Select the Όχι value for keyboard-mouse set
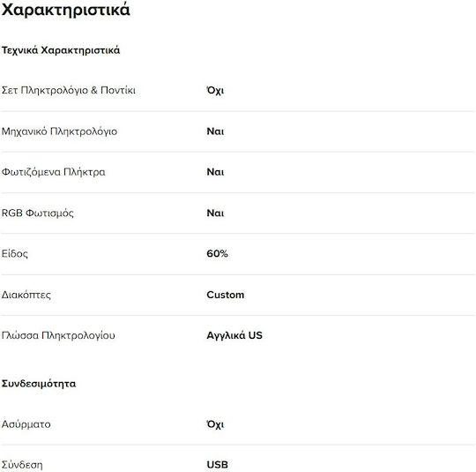The image size is (476, 472). click(215, 90)
